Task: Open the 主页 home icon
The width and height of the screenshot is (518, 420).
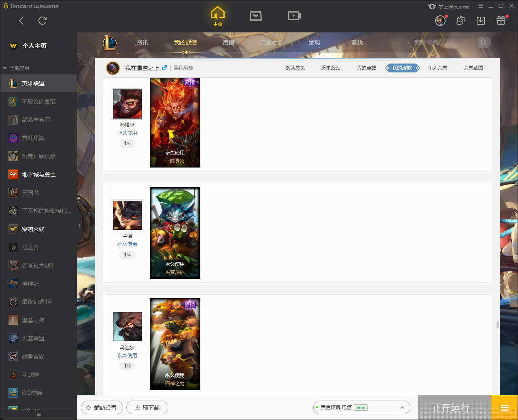Action: [218, 17]
